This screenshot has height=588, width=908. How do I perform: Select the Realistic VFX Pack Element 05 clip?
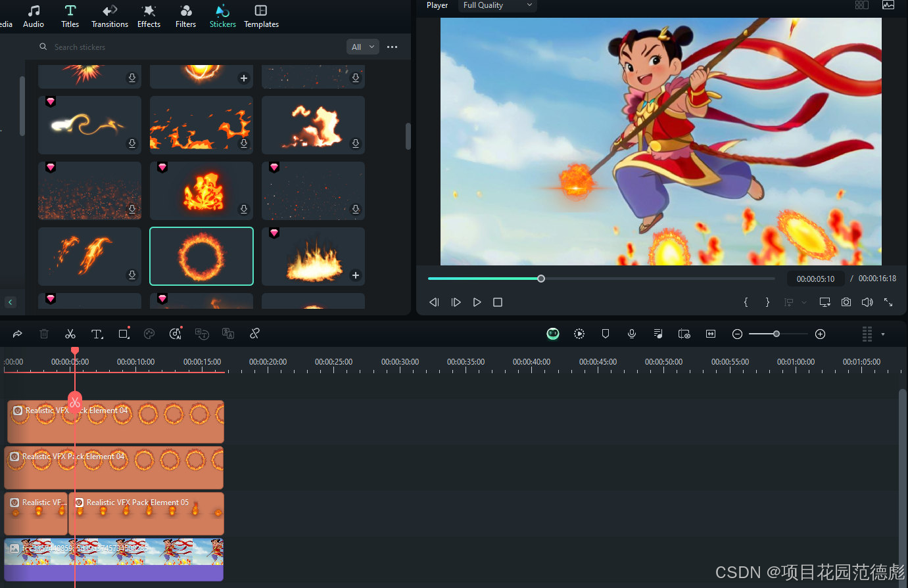click(147, 514)
